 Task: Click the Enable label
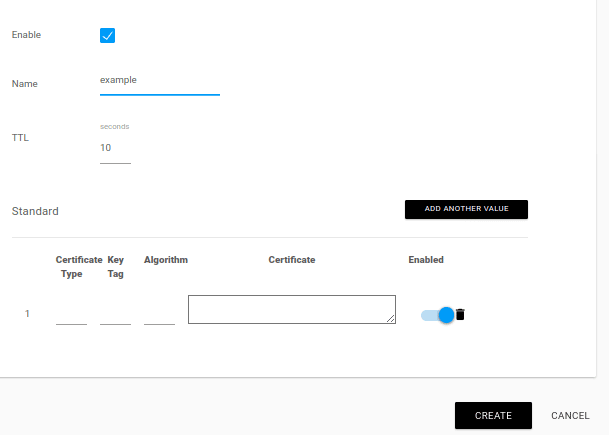pos(26,35)
